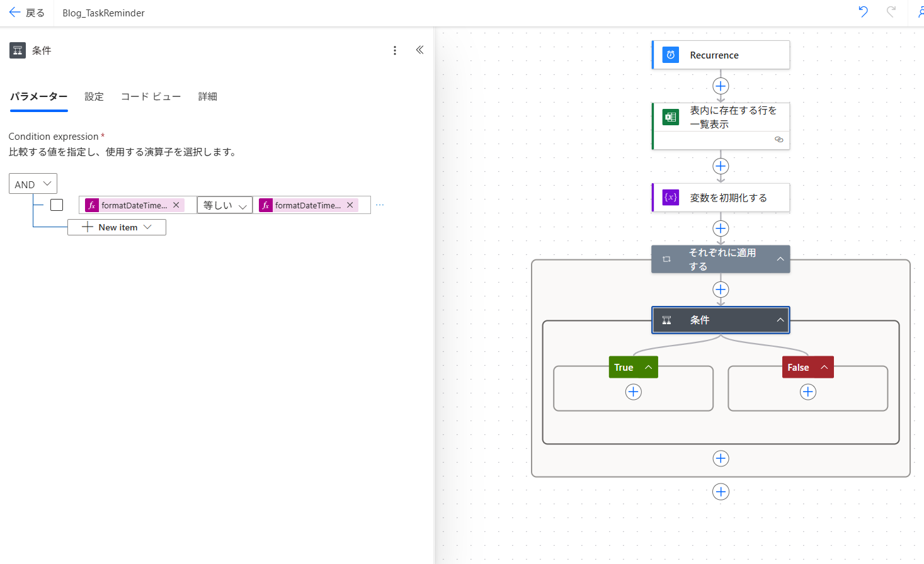The height and width of the screenshot is (564, 924).
Task: Click the Recurrence trigger clock icon
Action: [671, 55]
